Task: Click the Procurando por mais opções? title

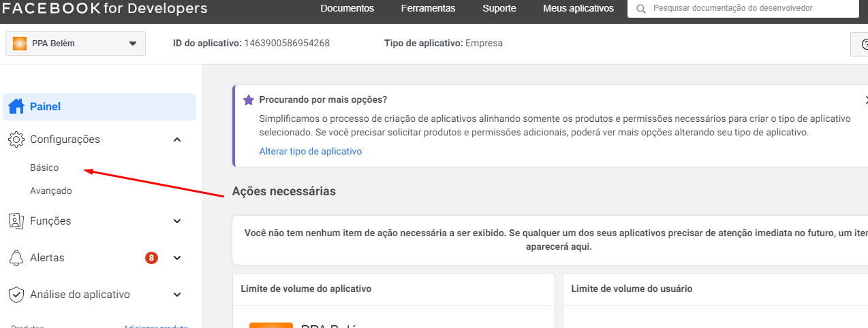Action: click(x=323, y=99)
